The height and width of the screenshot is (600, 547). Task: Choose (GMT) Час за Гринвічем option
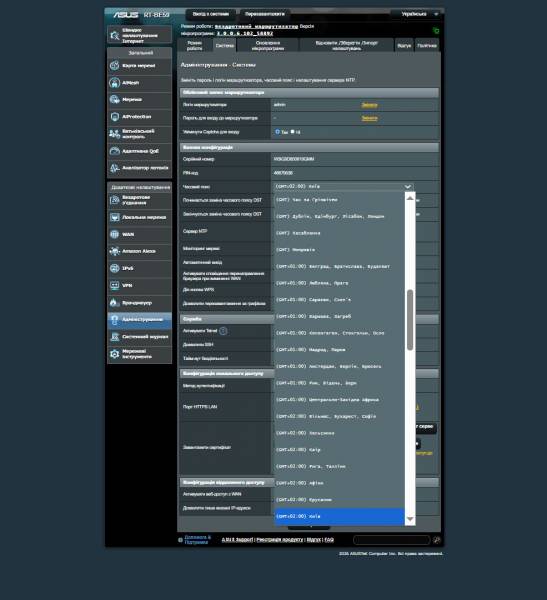[x=339, y=200]
